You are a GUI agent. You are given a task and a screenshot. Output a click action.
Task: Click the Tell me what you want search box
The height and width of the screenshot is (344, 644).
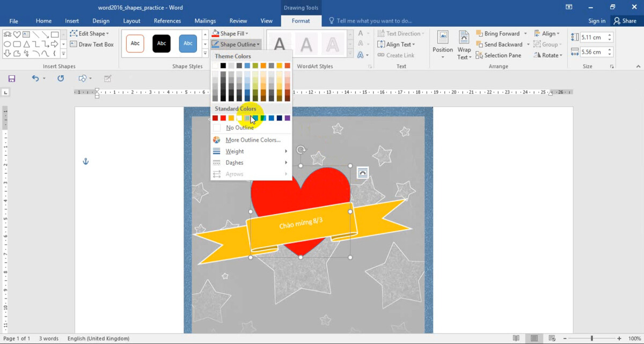pos(374,21)
